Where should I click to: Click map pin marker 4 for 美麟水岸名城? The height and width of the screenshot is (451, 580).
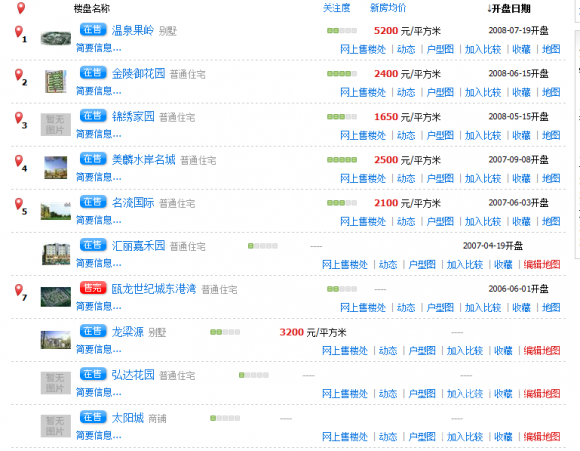[x=20, y=163]
